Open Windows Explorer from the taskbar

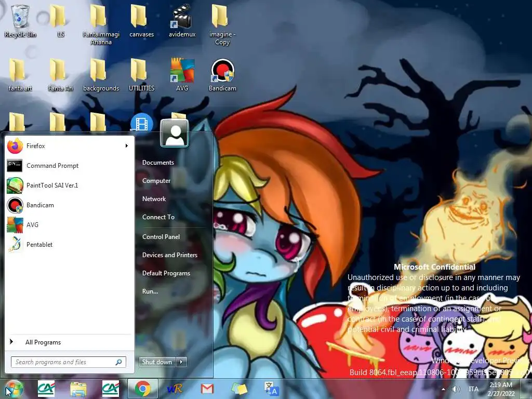coord(78,389)
